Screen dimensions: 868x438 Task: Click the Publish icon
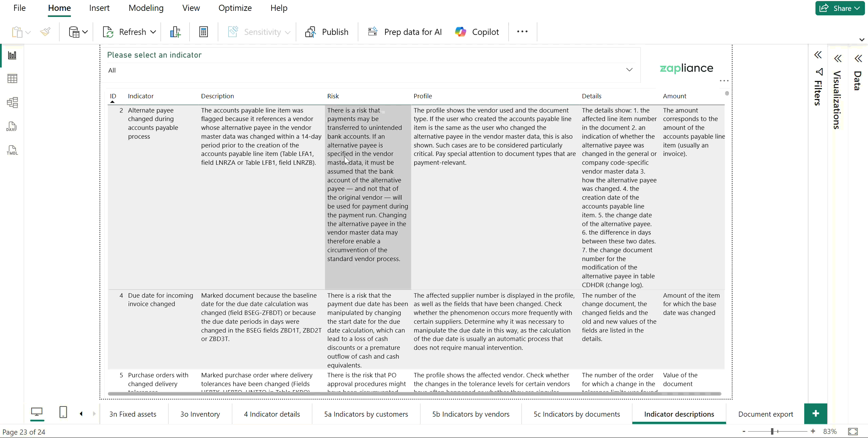tap(311, 32)
